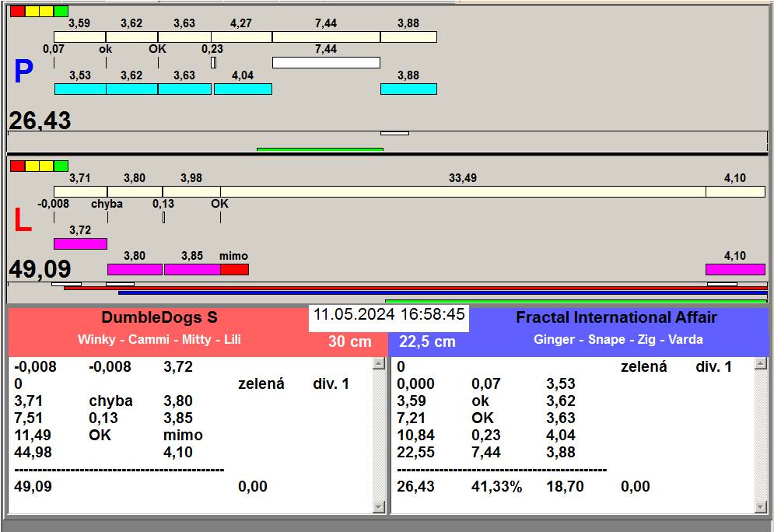This screenshot has height=532, width=774.
Task: Click the small 0,23 changeover marker
Action: (213, 63)
